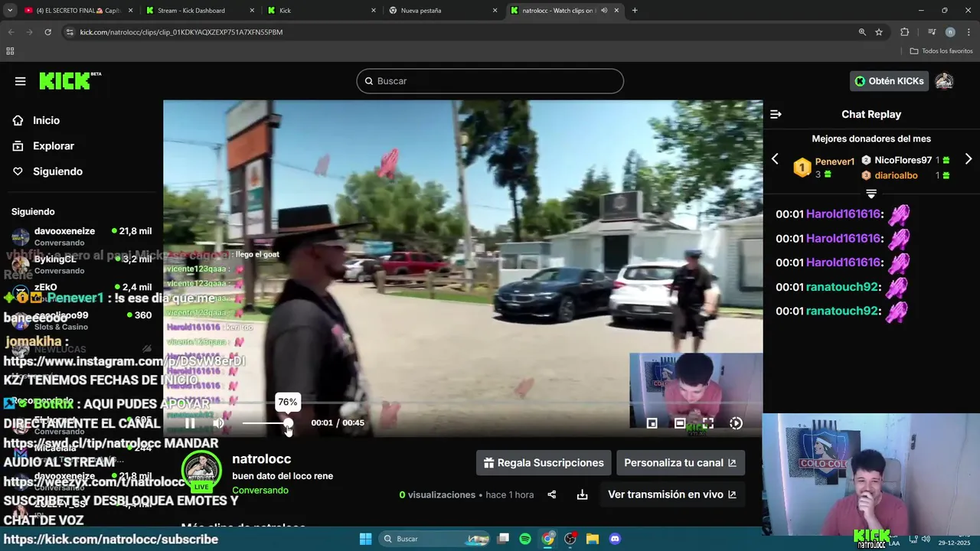The image size is (980, 551).
Task: Open Todos los favoritos folder
Action: coord(941,51)
